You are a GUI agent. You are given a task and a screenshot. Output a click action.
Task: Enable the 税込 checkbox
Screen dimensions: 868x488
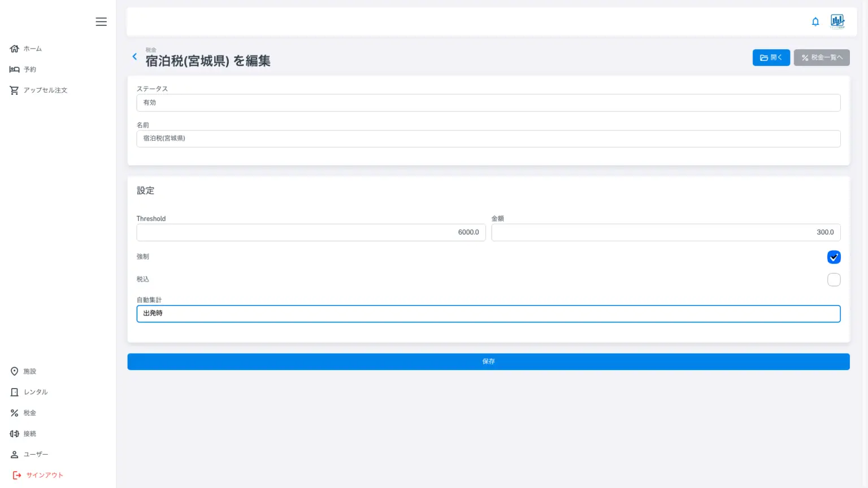pyautogui.click(x=834, y=280)
